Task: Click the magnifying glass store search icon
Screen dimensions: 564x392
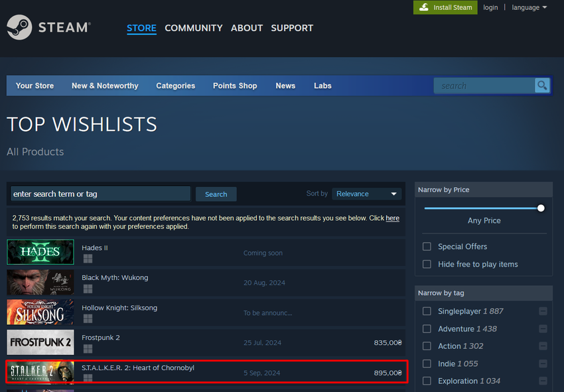Action: (542, 86)
